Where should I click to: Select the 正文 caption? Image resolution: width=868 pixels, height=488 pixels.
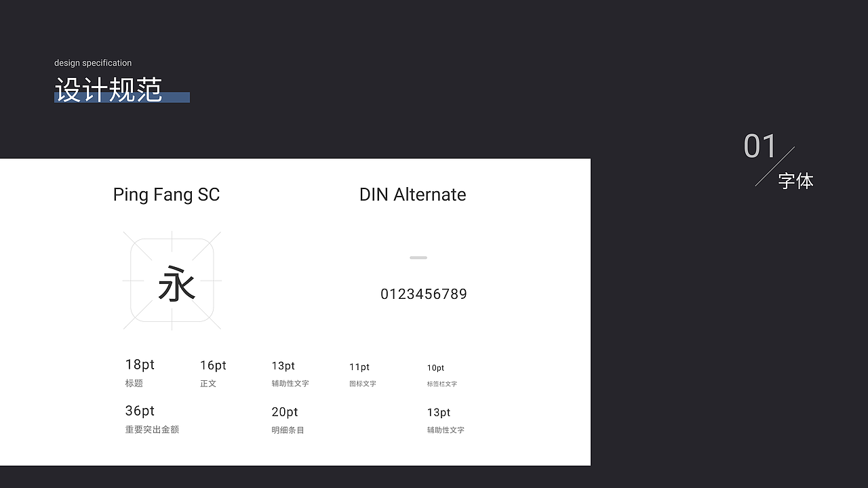pos(208,384)
